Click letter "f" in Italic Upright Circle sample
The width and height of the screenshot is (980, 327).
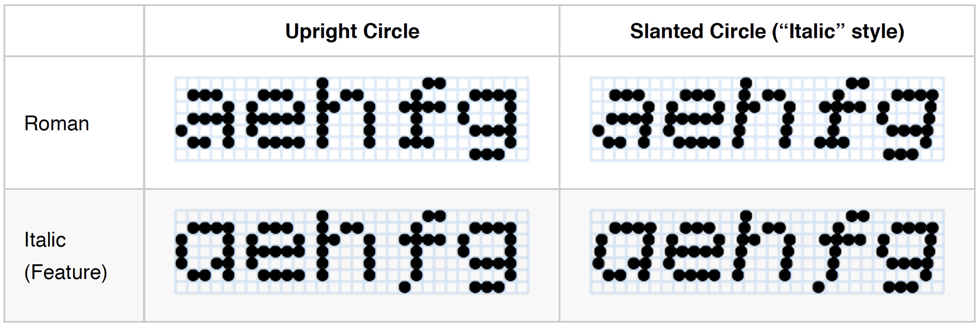pos(417,250)
